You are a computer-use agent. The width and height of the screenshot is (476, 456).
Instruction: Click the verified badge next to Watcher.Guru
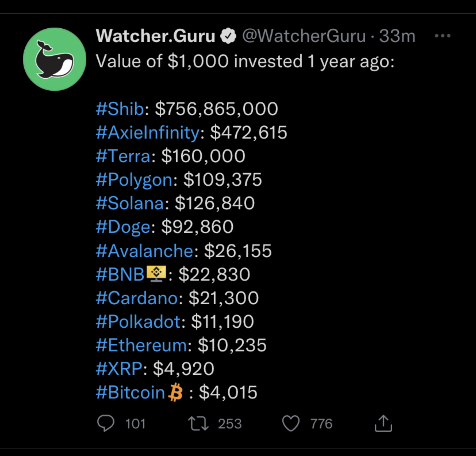[x=228, y=36]
